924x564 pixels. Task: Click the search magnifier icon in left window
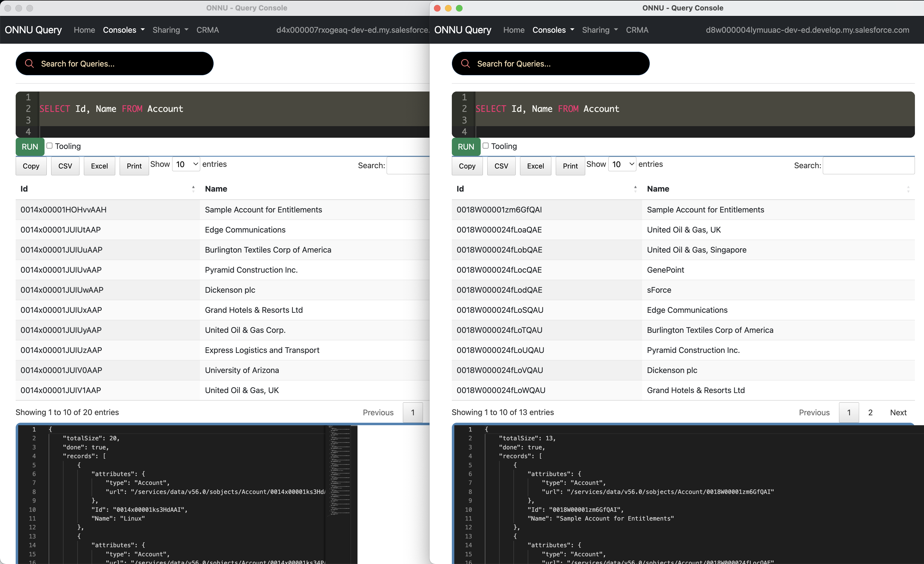click(x=29, y=63)
